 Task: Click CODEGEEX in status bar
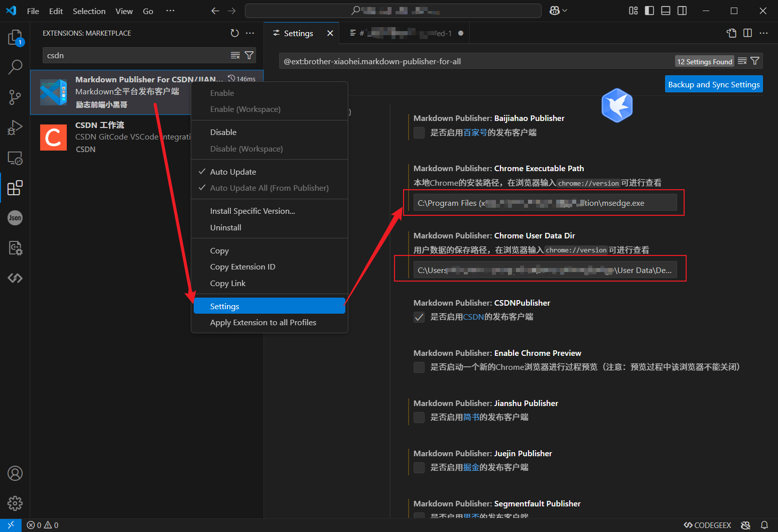coord(708,525)
